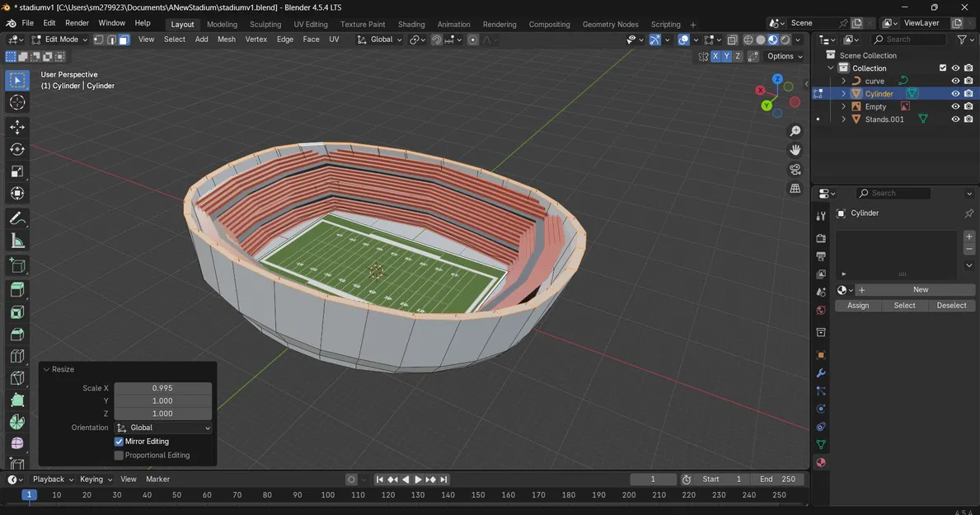980x515 pixels.
Task: Open the Material Properties tab
Action: pyautogui.click(x=821, y=461)
